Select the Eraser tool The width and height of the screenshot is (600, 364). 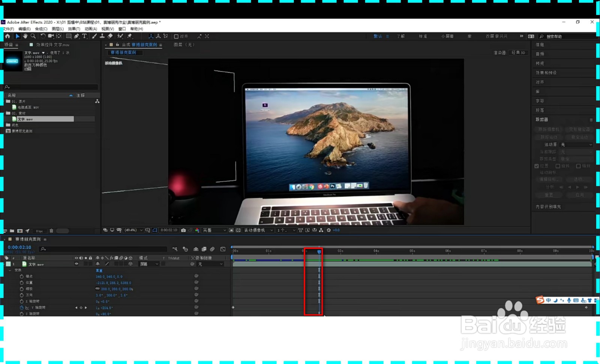click(x=110, y=36)
